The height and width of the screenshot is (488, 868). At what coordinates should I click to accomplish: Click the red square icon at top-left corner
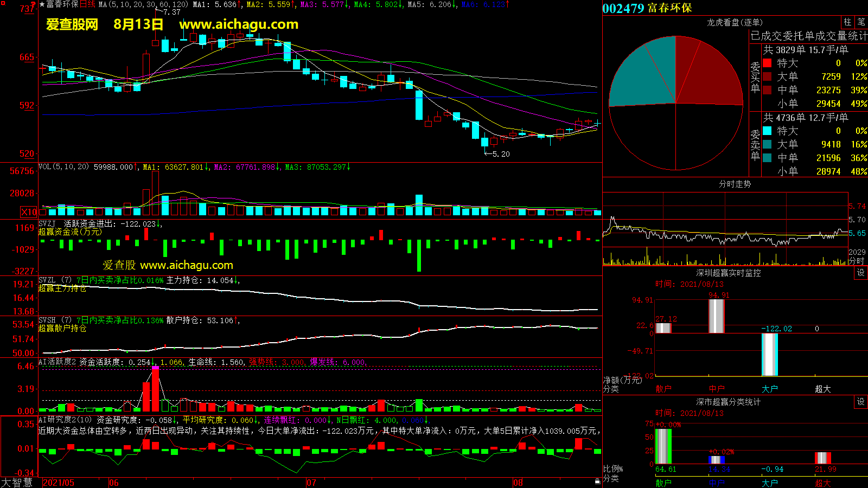pos(3,3)
